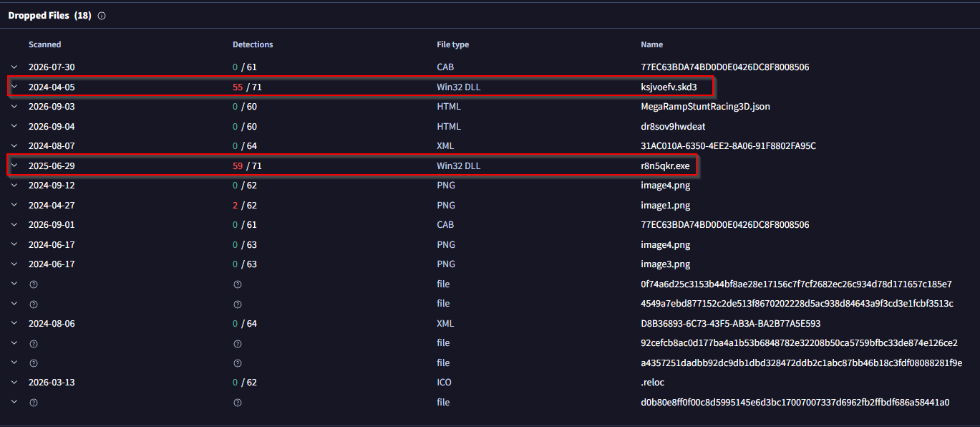
Task: Open D8B36893-6C73-43F5-AB3A-BA2B77A5E593 XML entry
Action: (x=730, y=323)
